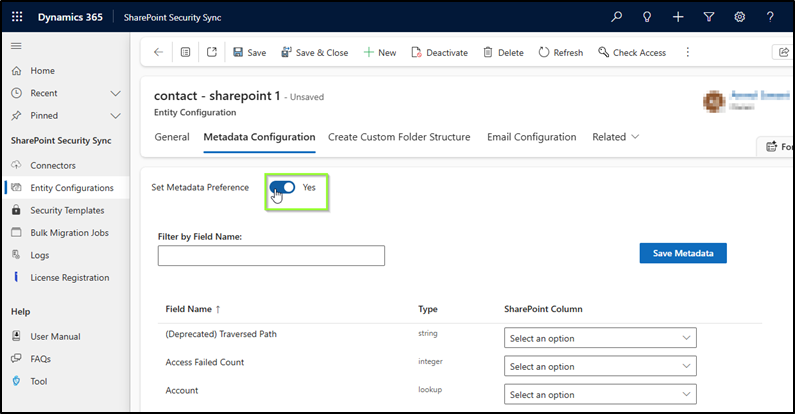Switch to the General tab
Screen dimensions: 795x414
[172, 137]
